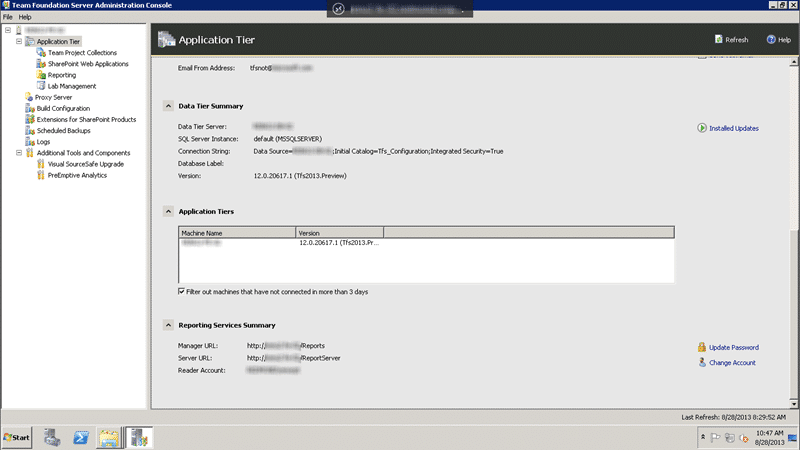Toggle filter out machines not connected checkbox
This screenshot has width=800, height=450.
181,291
